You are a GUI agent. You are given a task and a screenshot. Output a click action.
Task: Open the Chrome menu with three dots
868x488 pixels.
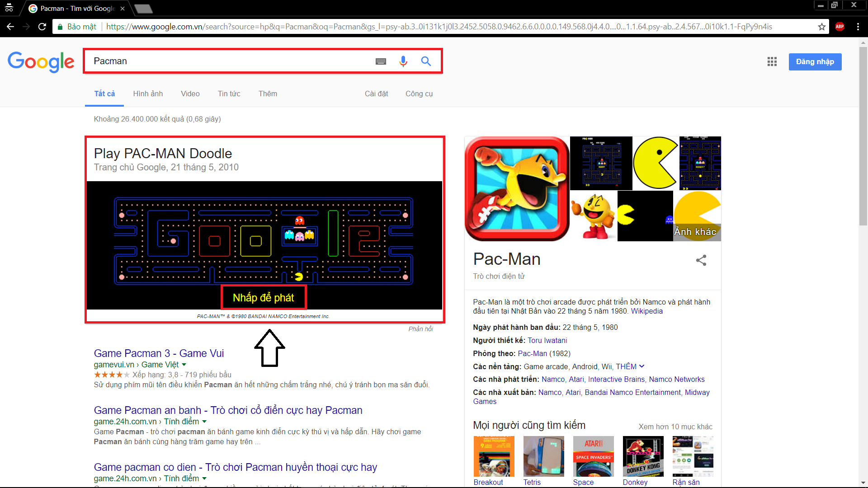[x=859, y=27]
